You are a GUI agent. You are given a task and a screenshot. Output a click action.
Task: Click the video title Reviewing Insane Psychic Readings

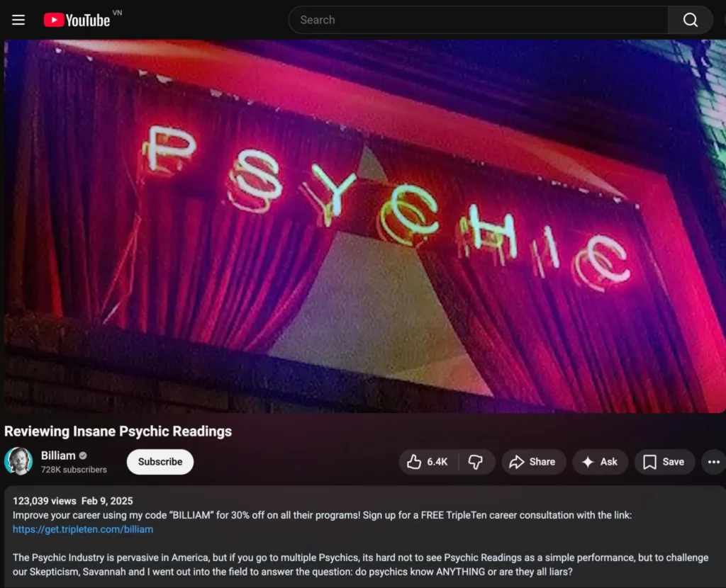point(118,431)
